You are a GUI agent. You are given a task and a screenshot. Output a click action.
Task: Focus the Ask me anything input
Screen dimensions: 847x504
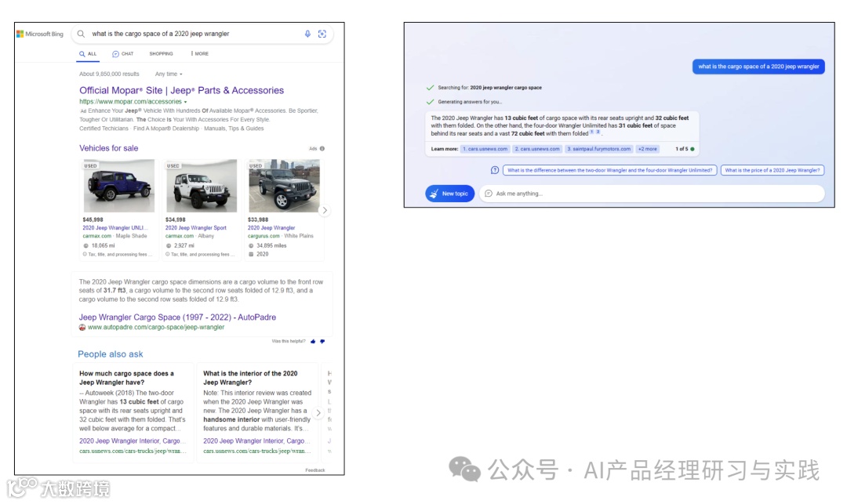(x=652, y=194)
